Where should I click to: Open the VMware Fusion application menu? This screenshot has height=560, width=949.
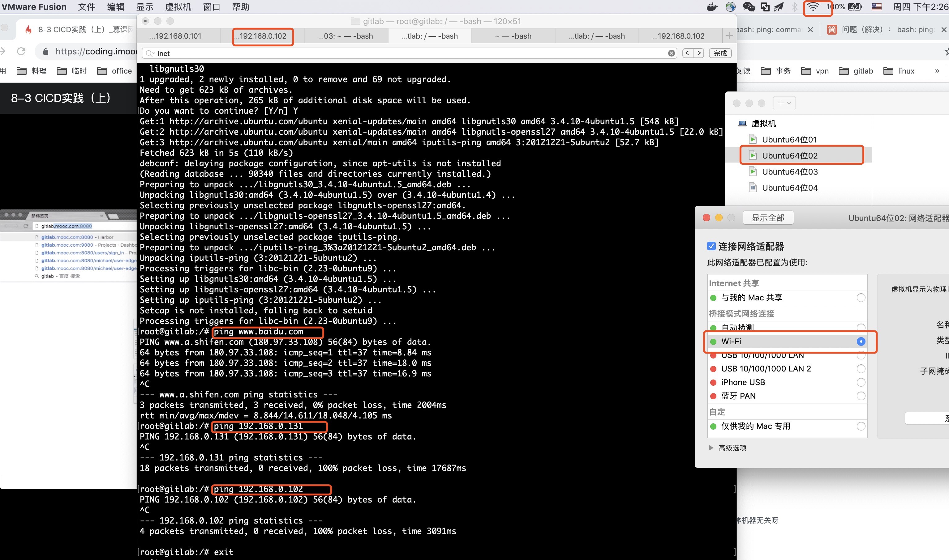click(x=34, y=7)
